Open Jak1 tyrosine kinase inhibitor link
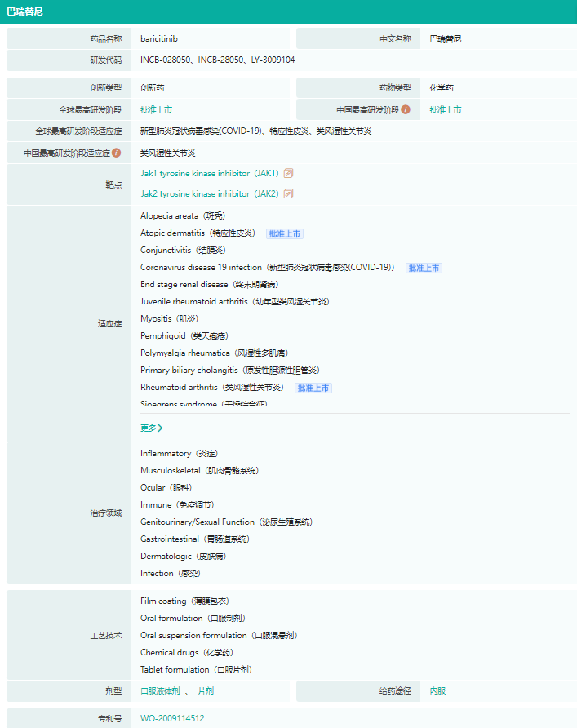The image size is (577, 728). (x=210, y=173)
